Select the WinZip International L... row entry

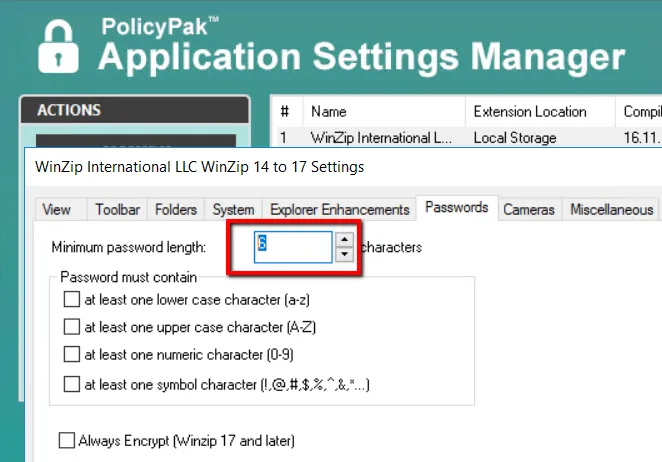point(381,138)
